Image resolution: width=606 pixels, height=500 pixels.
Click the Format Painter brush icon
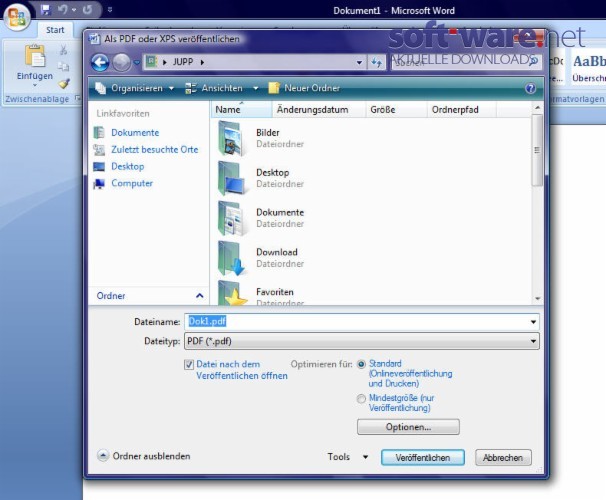tap(64, 83)
